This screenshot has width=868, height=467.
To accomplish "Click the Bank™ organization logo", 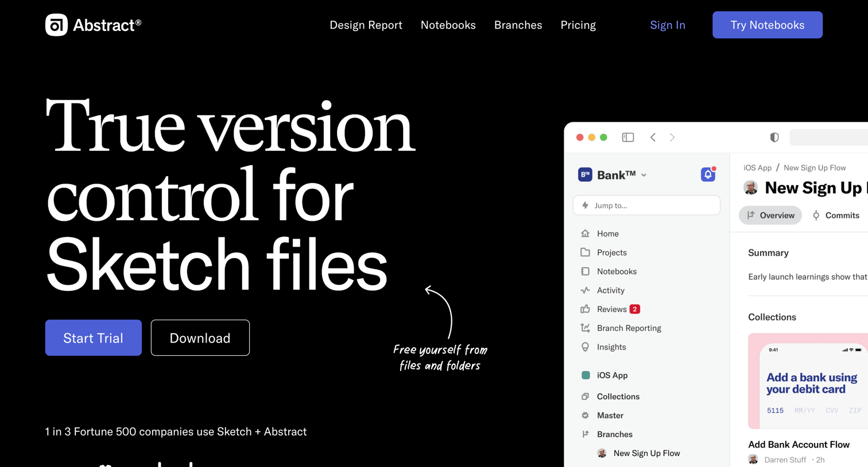I will tap(585, 174).
